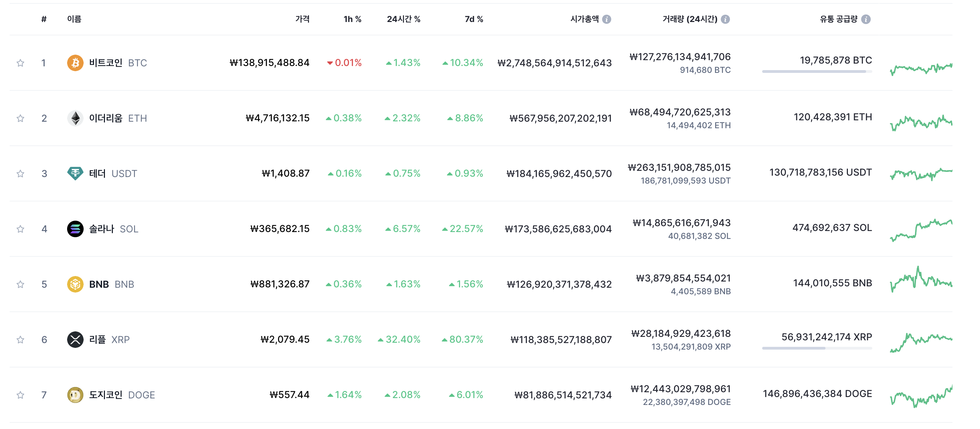Image resolution: width=980 pixels, height=429 pixels.
Task: Click Bitcoin market cap ₩2,748,564,914,512,643
Action: click(554, 63)
